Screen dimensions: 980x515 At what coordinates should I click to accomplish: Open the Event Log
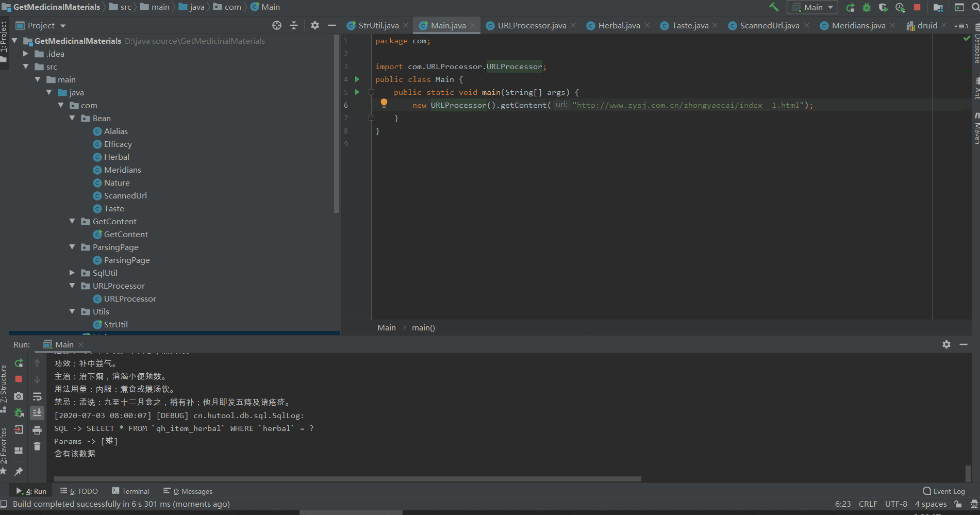(948, 491)
